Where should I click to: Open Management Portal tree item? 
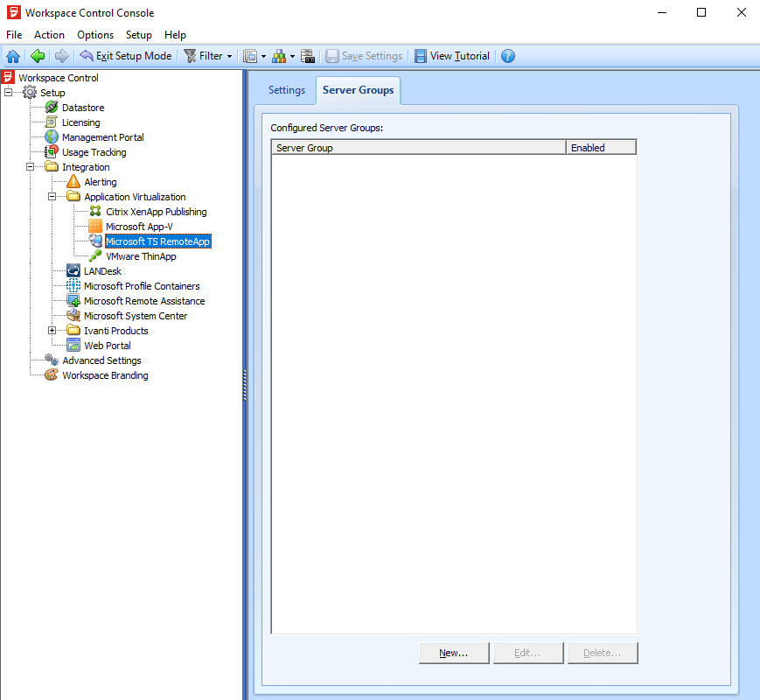click(102, 137)
